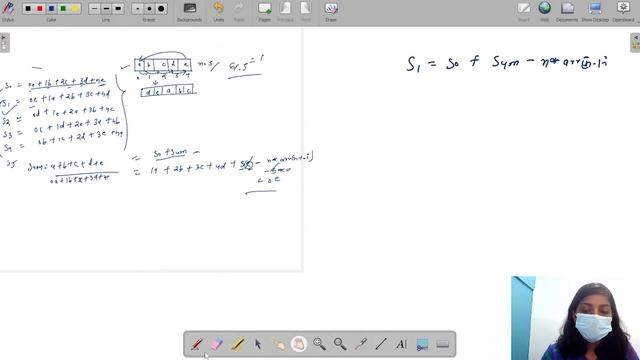Open the Erase menu
The width and height of the screenshot is (640, 360).
(x=331, y=11)
